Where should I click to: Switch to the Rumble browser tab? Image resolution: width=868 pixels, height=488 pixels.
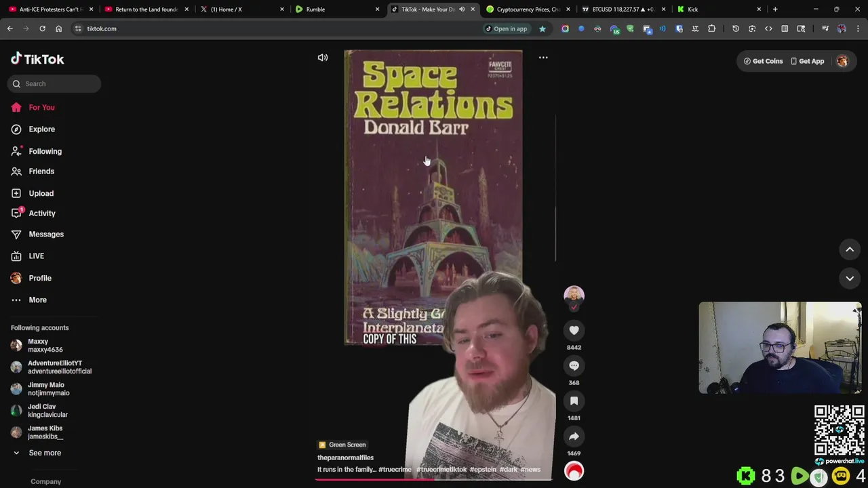pyautogui.click(x=336, y=9)
